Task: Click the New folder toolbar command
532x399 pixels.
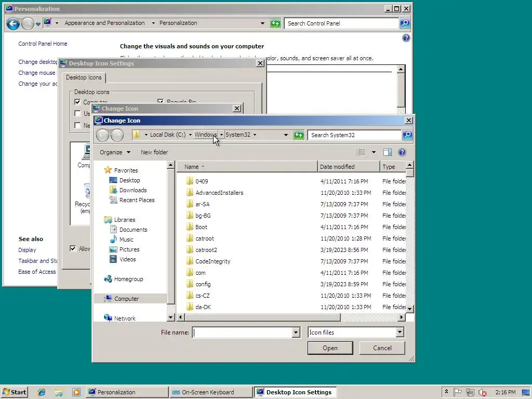Action: [x=154, y=152]
